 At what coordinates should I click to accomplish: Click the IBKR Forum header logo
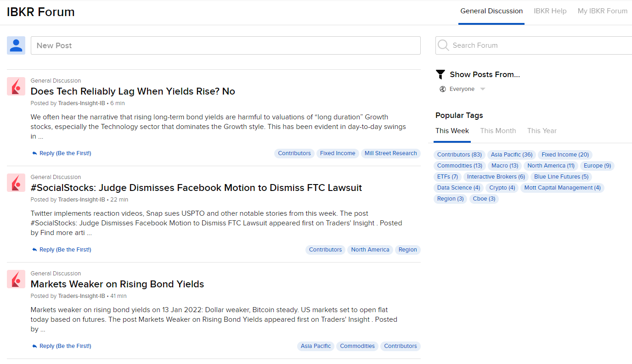[40, 12]
